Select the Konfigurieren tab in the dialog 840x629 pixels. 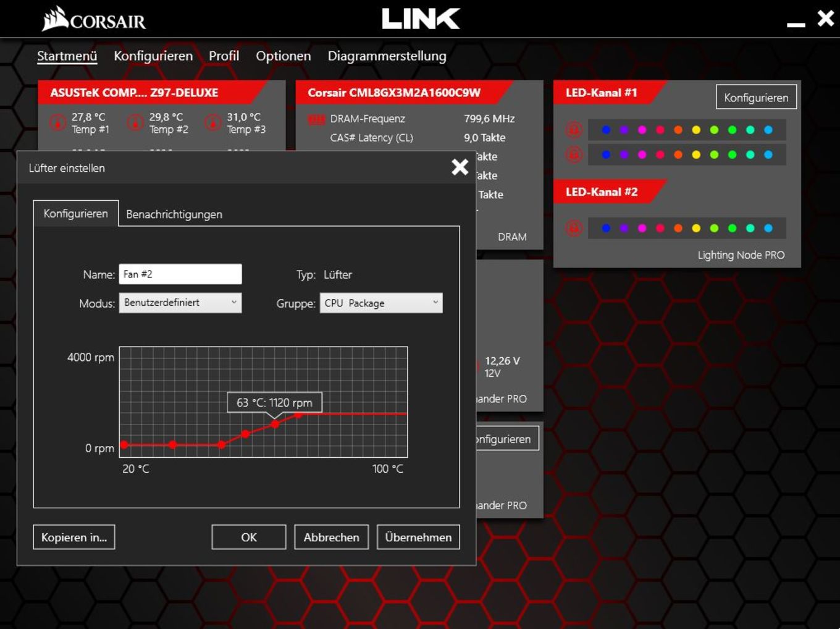(75, 213)
